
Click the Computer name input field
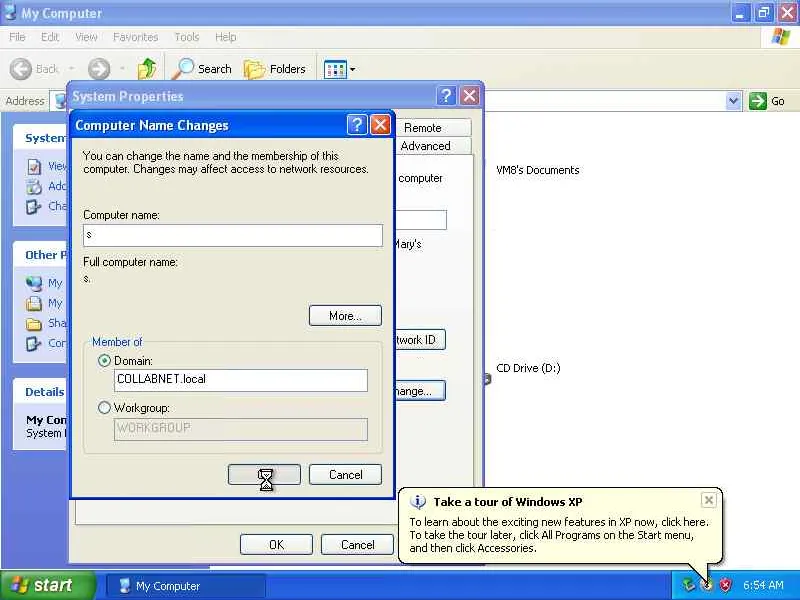click(x=233, y=235)
